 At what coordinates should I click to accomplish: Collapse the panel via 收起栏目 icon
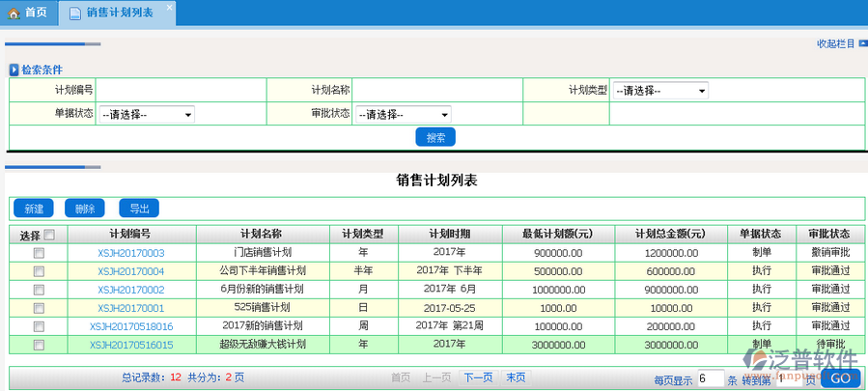pyautogui.click(x=861, y=43)
